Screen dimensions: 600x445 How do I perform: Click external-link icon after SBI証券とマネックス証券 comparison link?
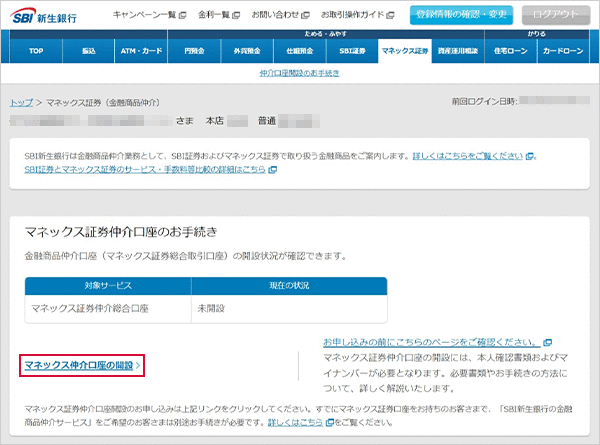(273, 170)
